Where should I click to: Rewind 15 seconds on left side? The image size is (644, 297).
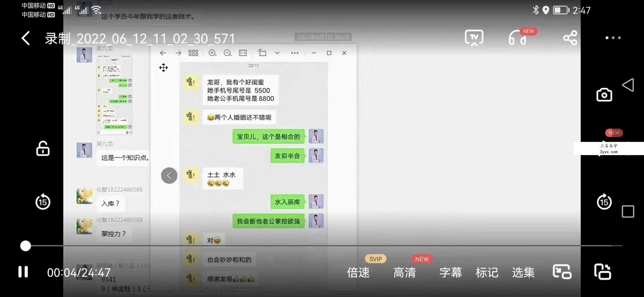(43, 202)
